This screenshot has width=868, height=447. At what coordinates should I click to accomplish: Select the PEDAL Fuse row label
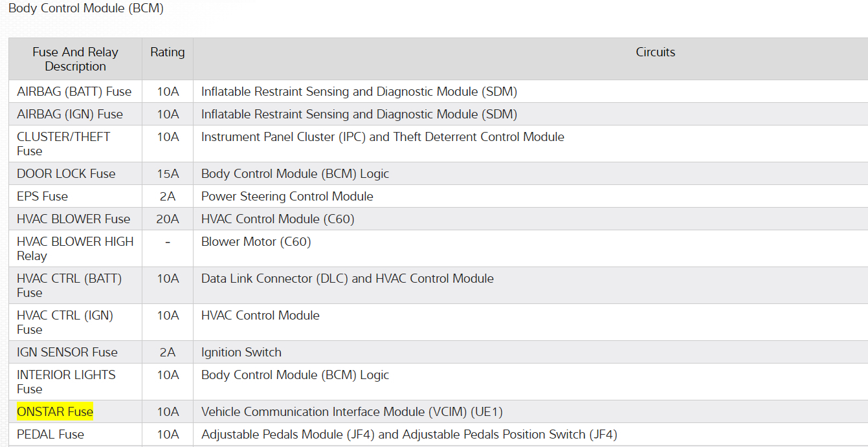click(x=50, y=434)
